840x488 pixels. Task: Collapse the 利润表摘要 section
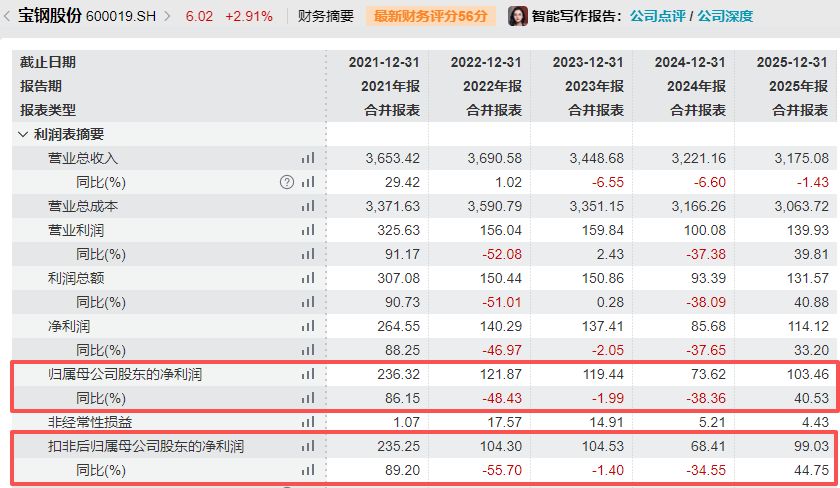pos(22,134)
